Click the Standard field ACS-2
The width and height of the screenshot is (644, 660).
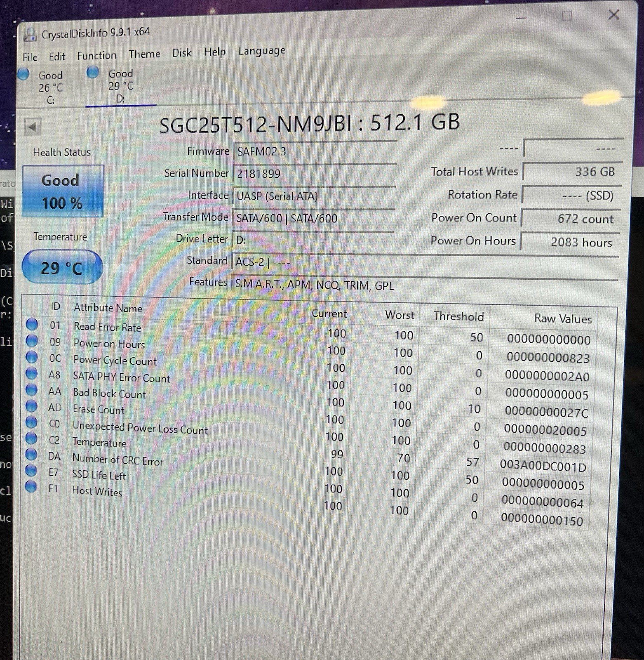tap(425, 262)
